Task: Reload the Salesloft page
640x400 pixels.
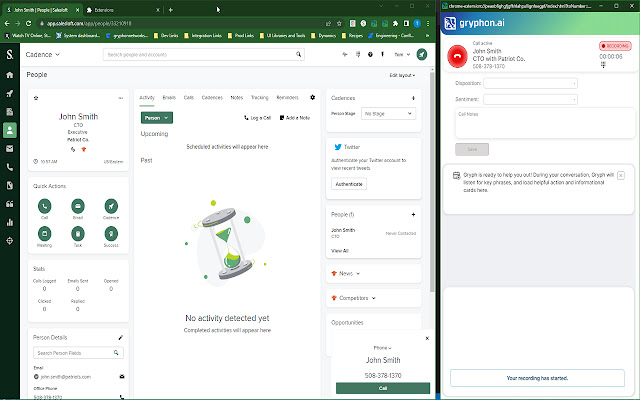Action: tap(29, 24)
